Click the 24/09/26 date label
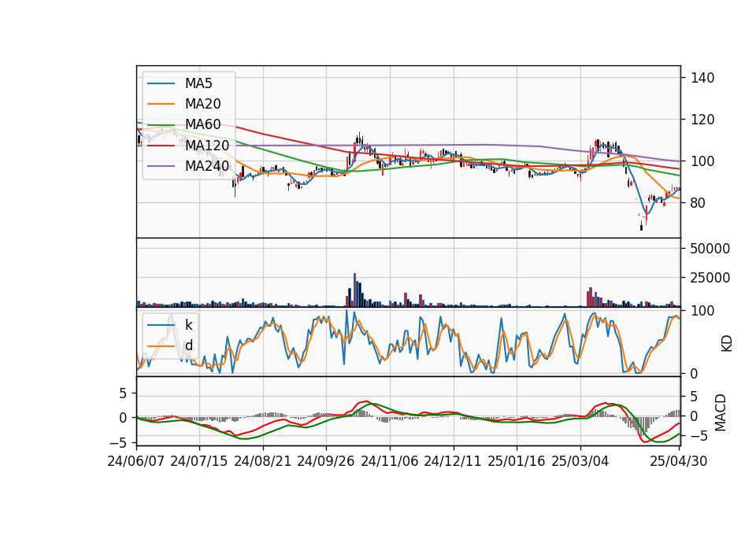The width and height of the screenshot is (756, 543). point(325,462)
